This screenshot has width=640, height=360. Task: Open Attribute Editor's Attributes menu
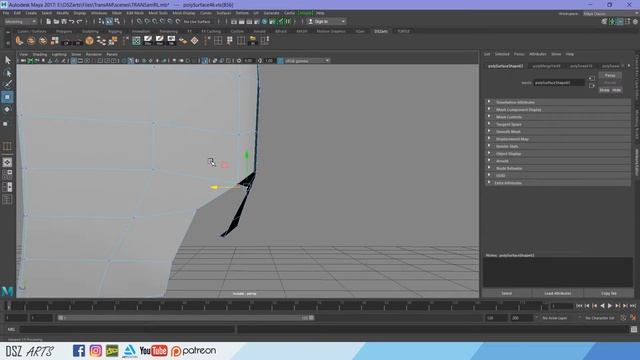click(x=538, y=54)
